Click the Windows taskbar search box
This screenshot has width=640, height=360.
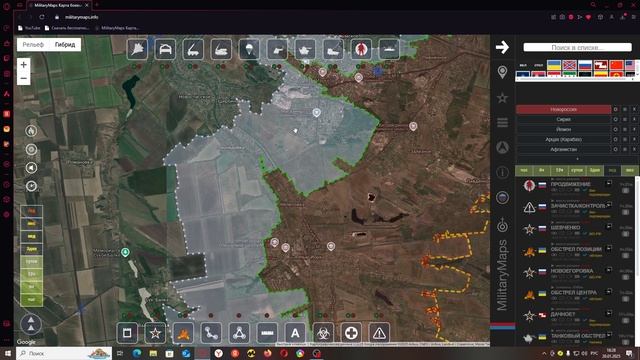(x=64, y=353)
